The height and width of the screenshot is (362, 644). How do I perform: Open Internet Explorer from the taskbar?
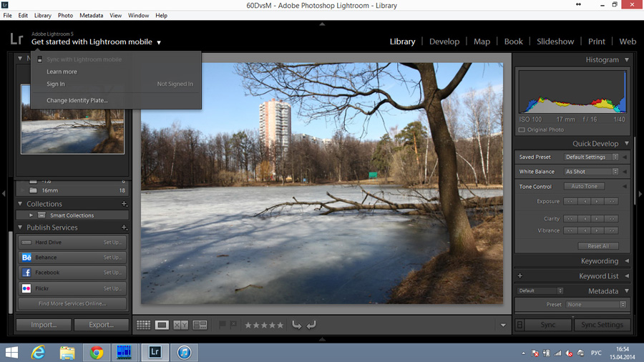pyautogui.click(x=38, y=352)
